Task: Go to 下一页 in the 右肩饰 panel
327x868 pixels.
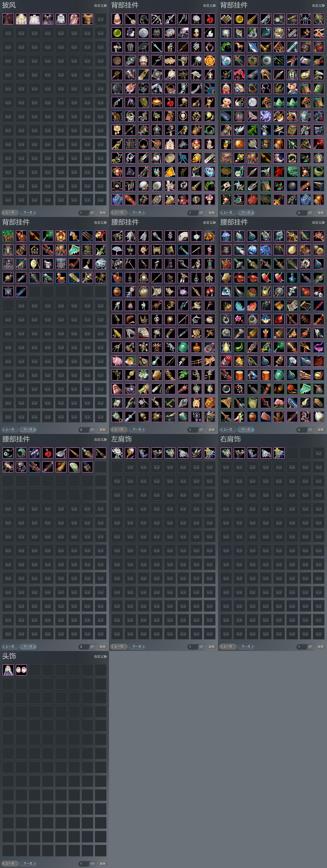Action: pyautogui.click(x=246, y=647)
